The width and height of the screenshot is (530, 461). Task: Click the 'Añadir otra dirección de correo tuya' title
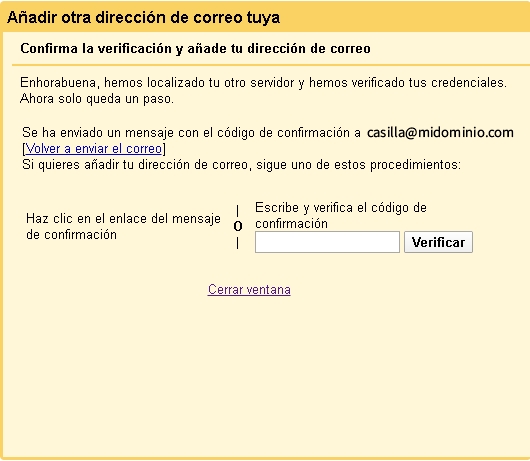(143, 17)
